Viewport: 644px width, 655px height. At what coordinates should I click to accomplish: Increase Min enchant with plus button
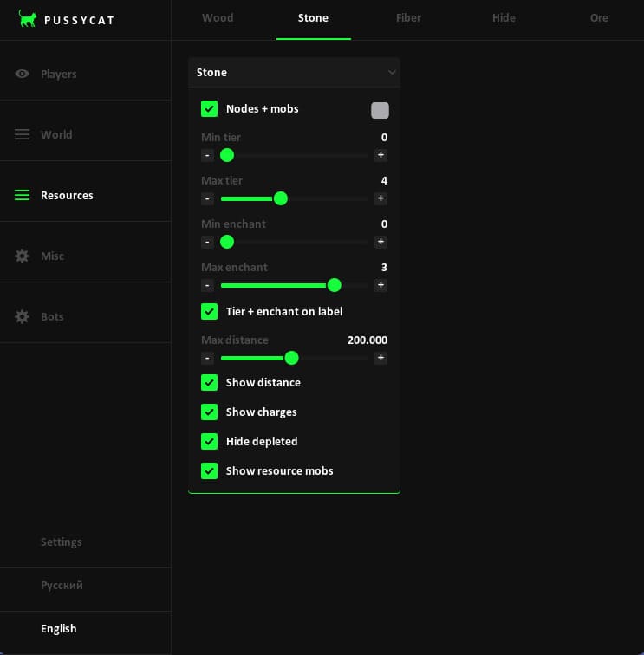tap(381, 242)
